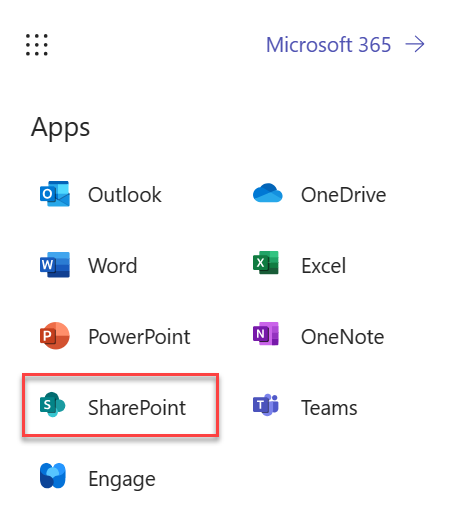Image resolution: width=450 pixels, height=517 pixels.
Task: Click the OneNote icon
Action: pyautogui.click(x=266, y=334)
